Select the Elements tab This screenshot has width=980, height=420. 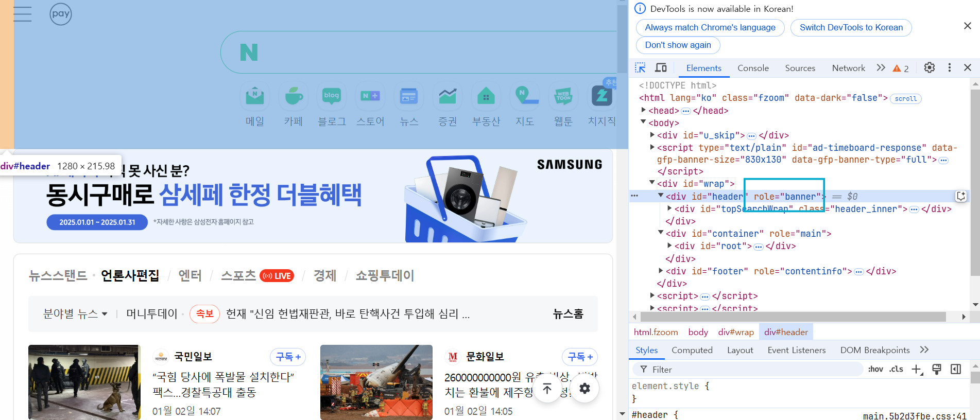(703, 68)
